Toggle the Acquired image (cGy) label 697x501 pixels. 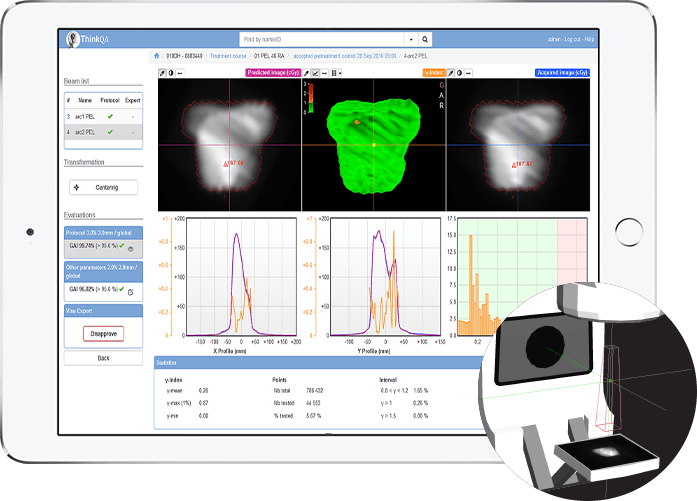563,73
